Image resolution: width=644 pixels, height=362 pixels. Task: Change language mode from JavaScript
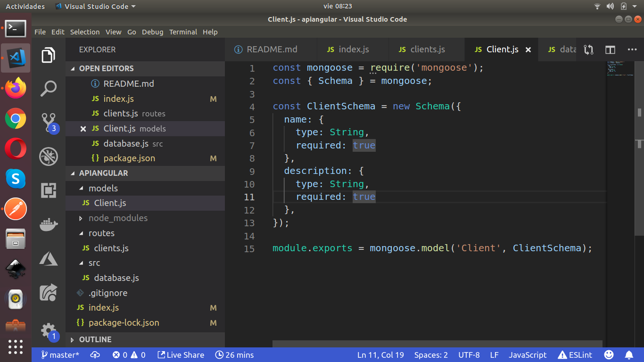[x=528, y=355]
